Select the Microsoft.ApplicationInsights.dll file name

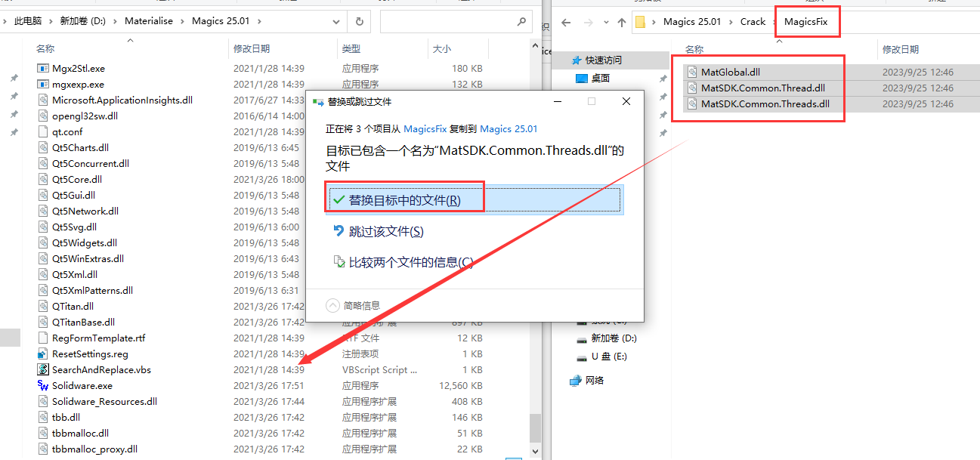pos(122,100)
